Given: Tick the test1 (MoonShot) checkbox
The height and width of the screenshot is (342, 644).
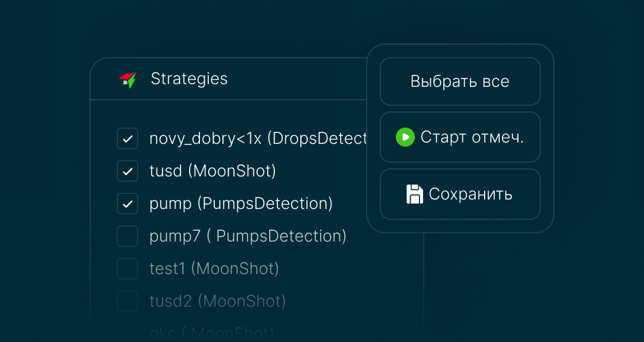Looking at the screenshot, I should [x=127, y=269].
